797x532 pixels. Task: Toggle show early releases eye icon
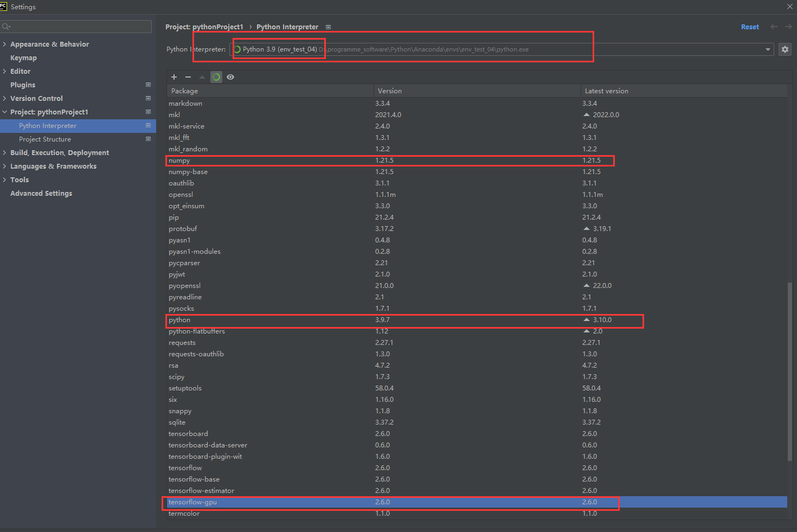[x=230, y=77]
